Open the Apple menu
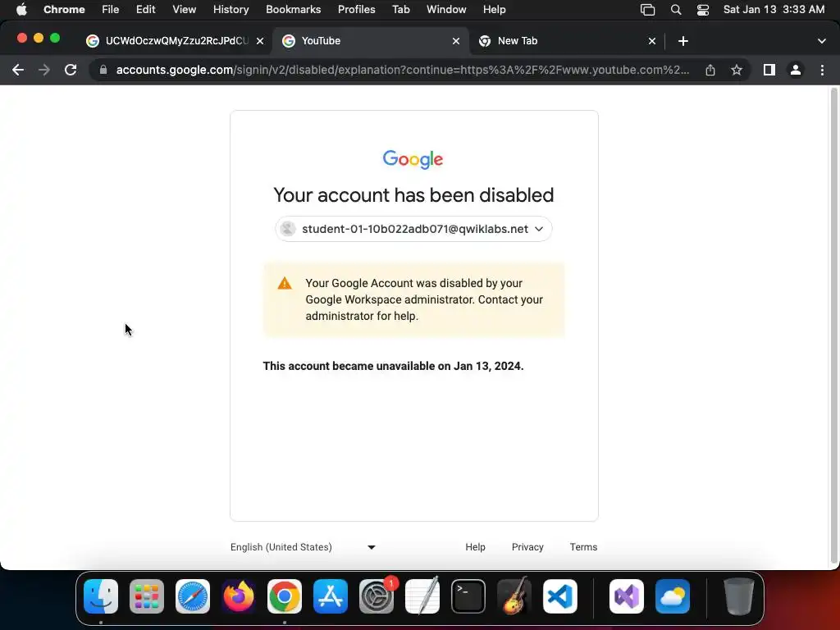Viewport: 840px width, 630px height. tap(21, 10)
